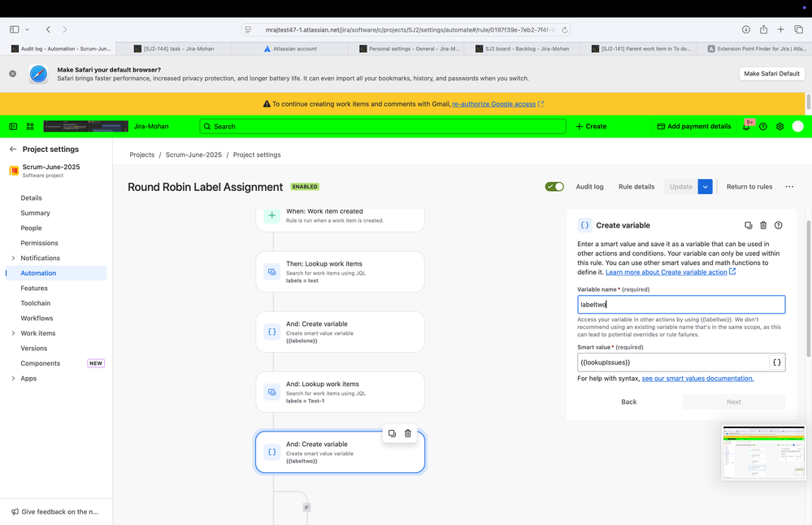This screenshot has height=525, width=812.
Task: Duplicate the selected labeltwo step icon
Action: click(x=392, y=433)
